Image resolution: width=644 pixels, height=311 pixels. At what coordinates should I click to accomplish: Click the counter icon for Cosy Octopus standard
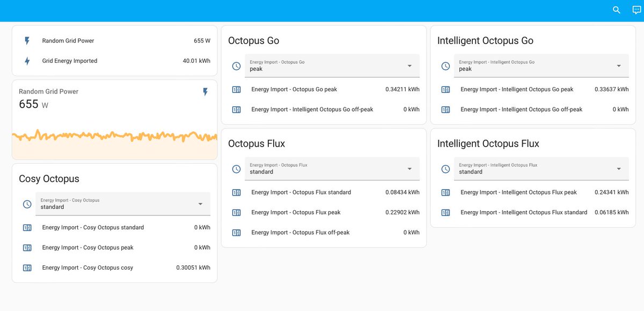coord(27,228)
